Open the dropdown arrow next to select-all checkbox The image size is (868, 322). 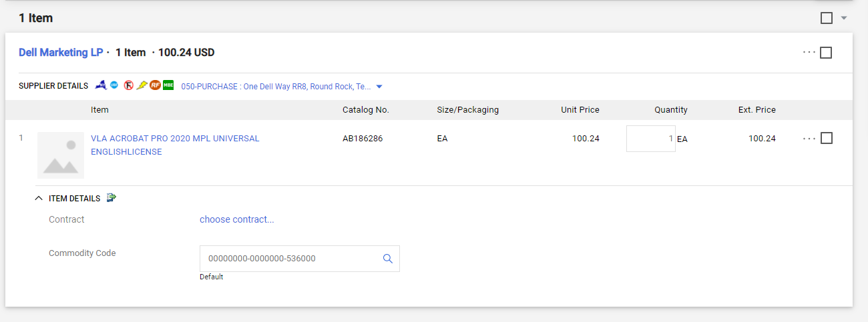point(843,18)
